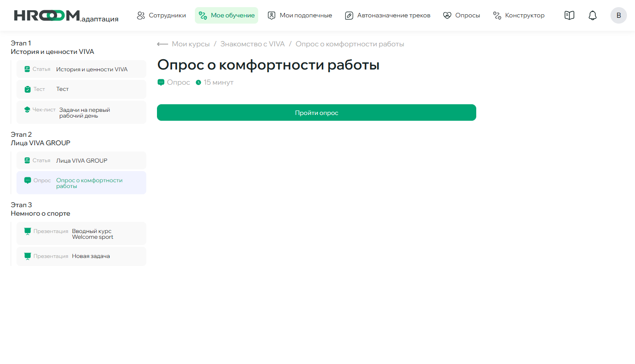635x364 pixels.
Task: Open the Конструктор section
Action: 519,15
